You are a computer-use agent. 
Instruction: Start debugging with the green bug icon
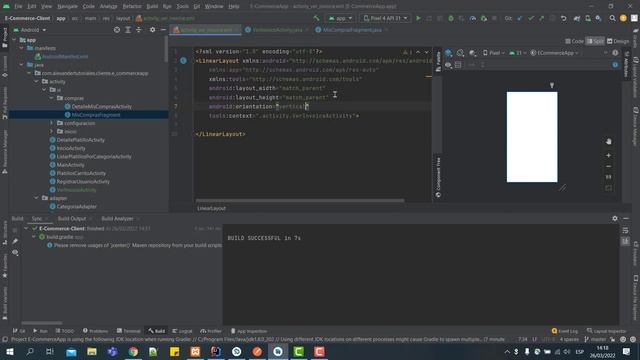click(x=451, y=18)
